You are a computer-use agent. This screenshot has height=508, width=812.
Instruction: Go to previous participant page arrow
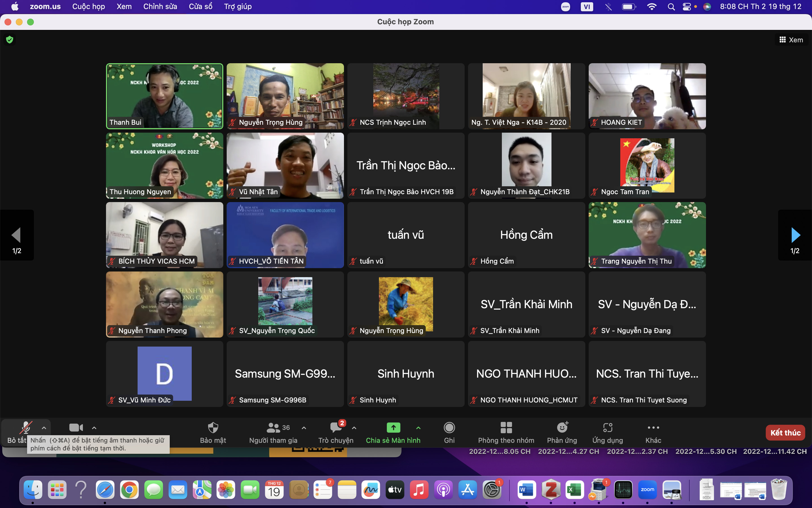16,235
